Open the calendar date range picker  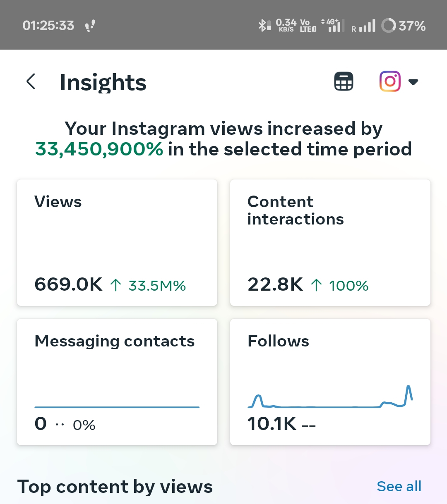tap(344, 81)
